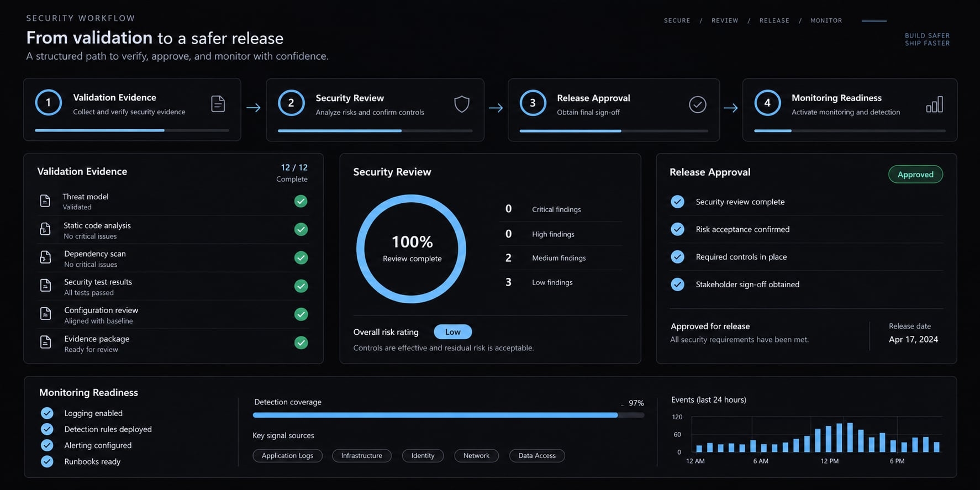Click the document icon on the Validation Evidence step card
Screen dimensions: 980x490
[218, 104]
